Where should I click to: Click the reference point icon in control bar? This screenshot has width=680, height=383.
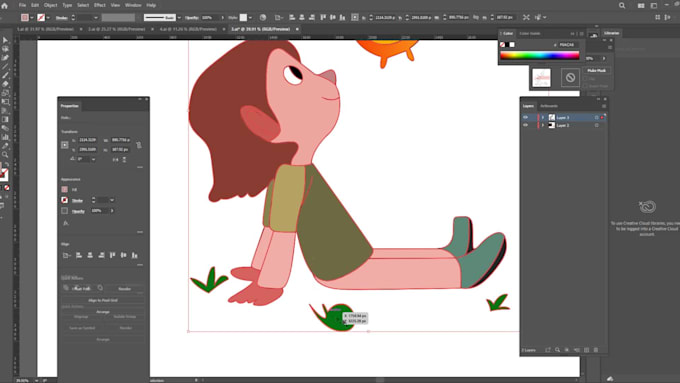(x=355, y=17)
